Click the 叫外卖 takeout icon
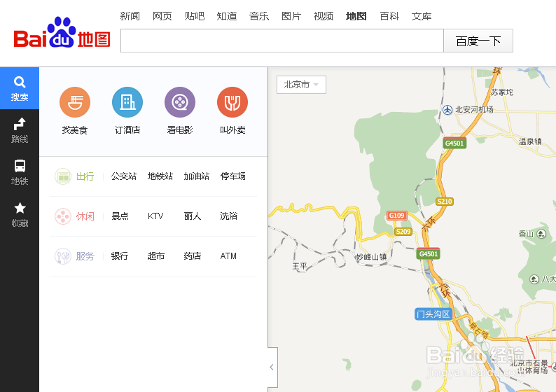This screenshot has height=392, width=556. [232, 102]
